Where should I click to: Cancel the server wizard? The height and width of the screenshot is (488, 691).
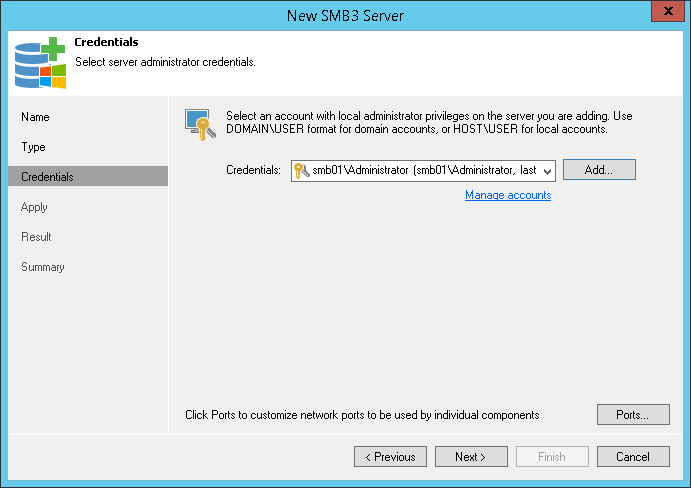click(633, 457)
